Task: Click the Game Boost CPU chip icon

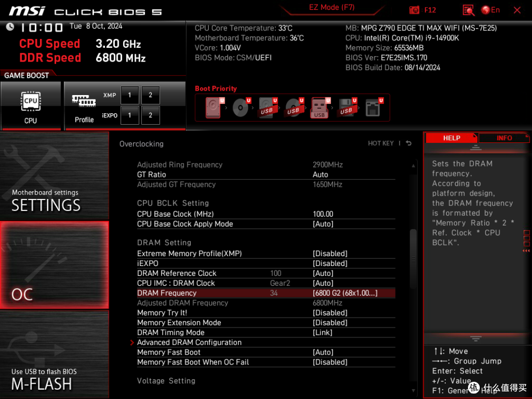Action: [31, 101]
